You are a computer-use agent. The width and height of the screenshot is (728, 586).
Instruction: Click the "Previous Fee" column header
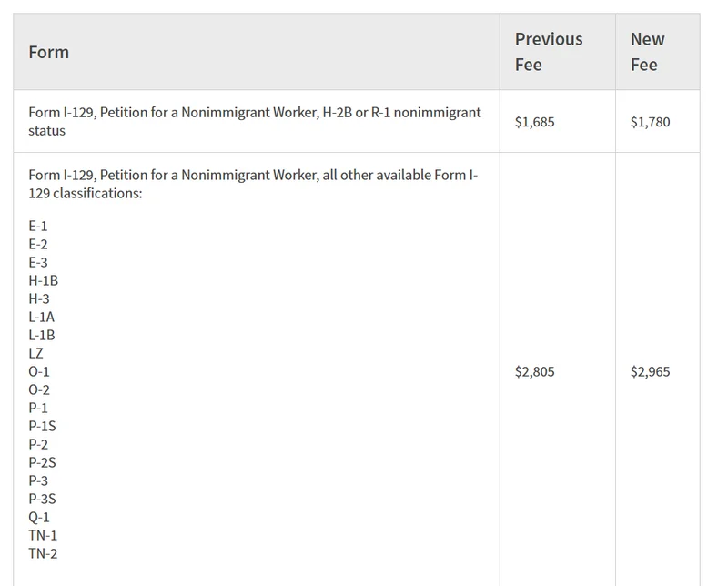pos(548,52)
